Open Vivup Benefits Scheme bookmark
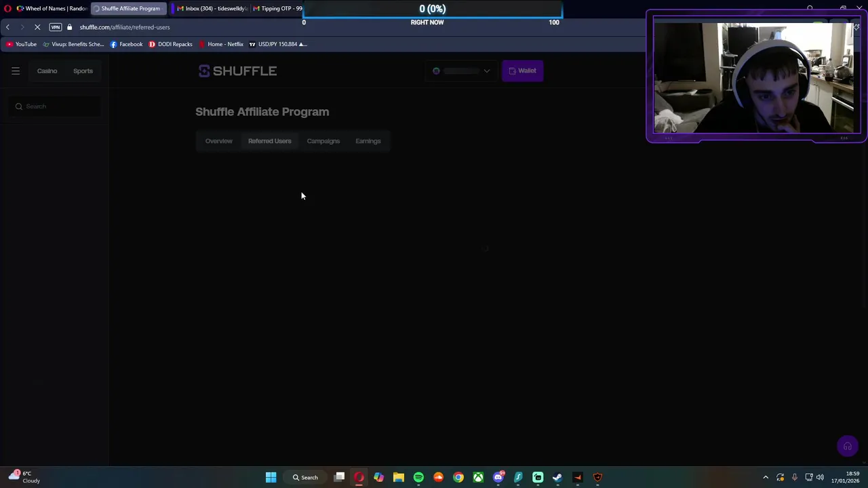The width and height of the screenshot is (868, 488). [x=73, y=44]
